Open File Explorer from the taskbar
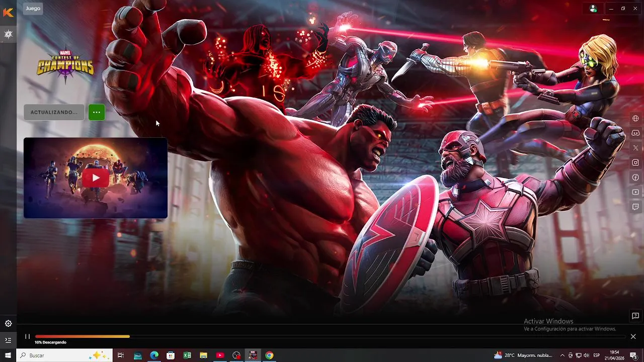Image resolution: width=644 pixels, height=362 pixels. [x=204, y=355]
